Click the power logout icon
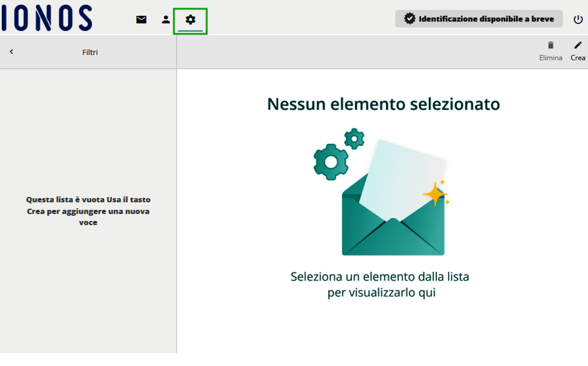 578,19
